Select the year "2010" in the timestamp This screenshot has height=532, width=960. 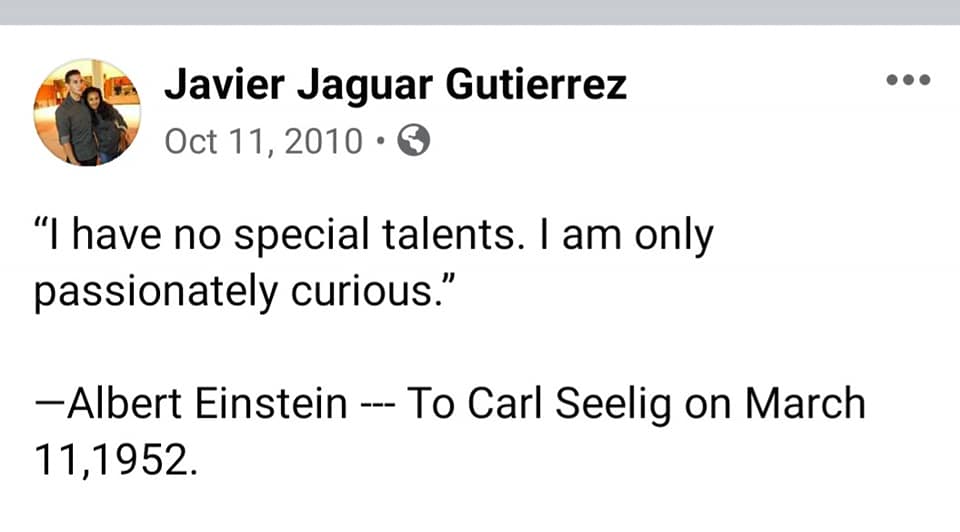[x=323, y=142]
